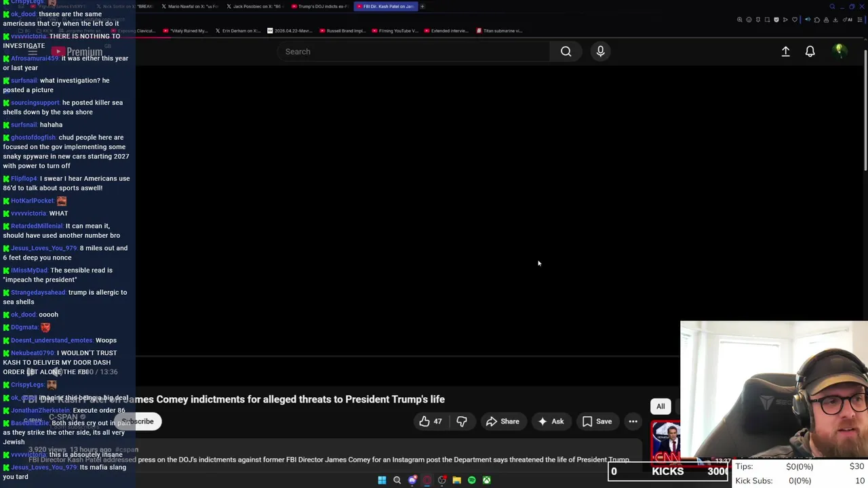Click the YouTube search magnifier button

click(566, 52)
